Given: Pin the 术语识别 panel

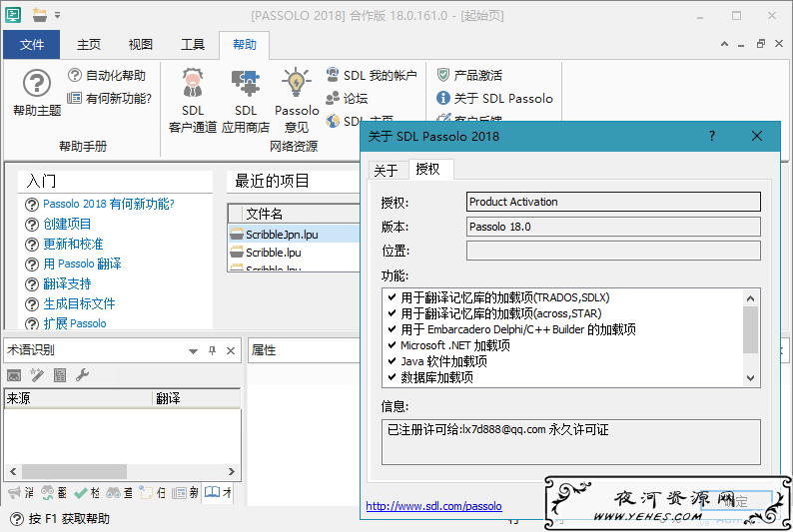Looking at the screenshot, I should (x=212, y=350).
